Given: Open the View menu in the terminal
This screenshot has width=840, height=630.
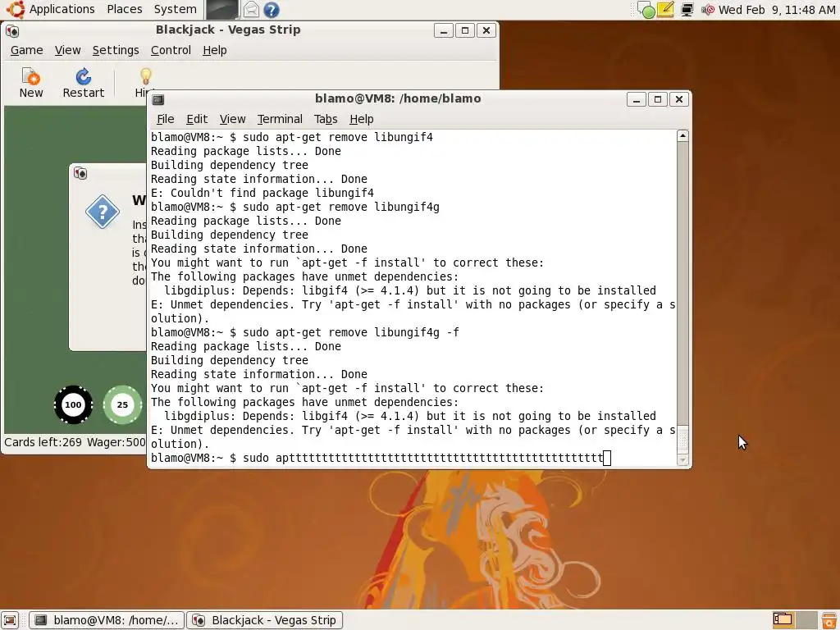Looking at the screenshot, I should [x=232, y=119].
